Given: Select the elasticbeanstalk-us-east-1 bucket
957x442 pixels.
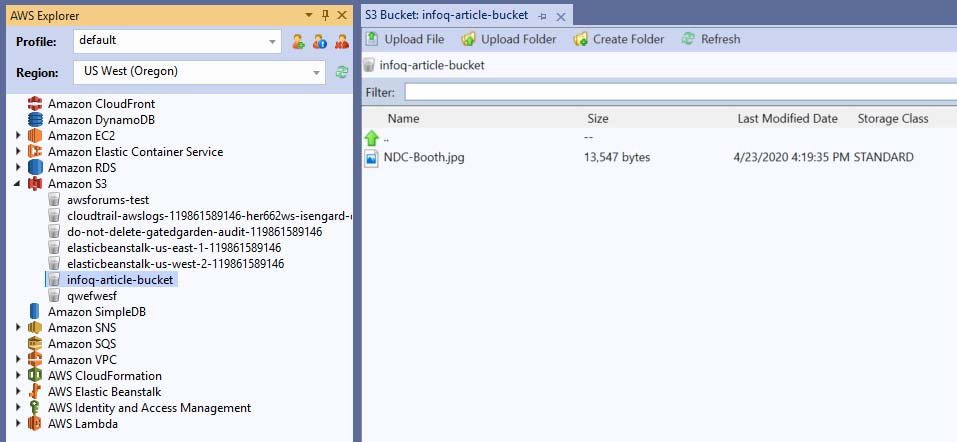Looking at the screenshot, I should pyautogui.click(x=174, y=248).
